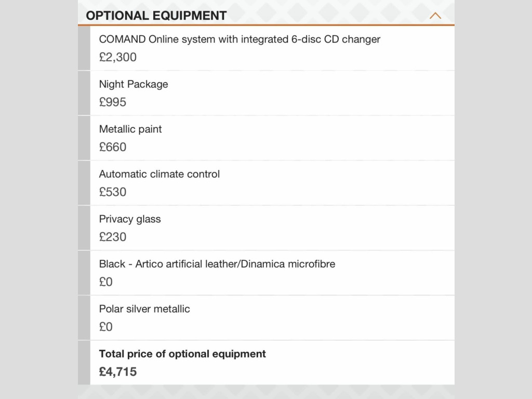Click the £0 price under Polar silver
This screenshot has height=399, width=532.
pyautogui.click(x=106, y=327)
